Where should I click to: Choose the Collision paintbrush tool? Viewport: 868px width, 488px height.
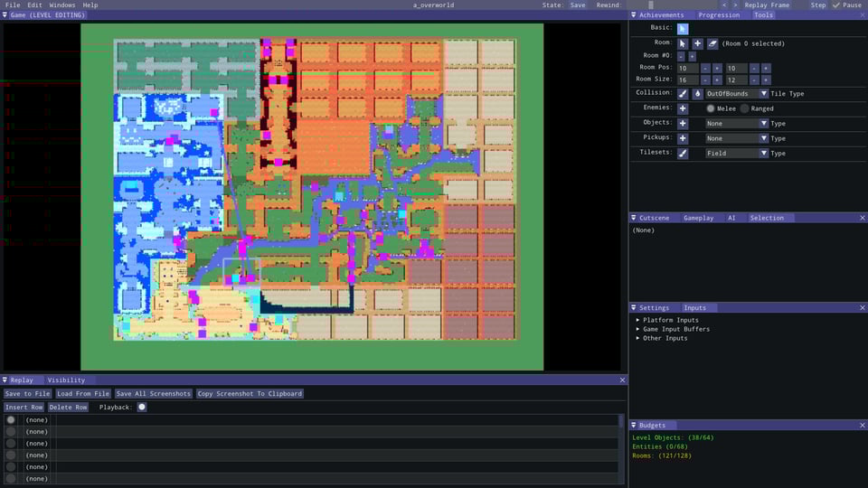pyautogui.click(x=683, y=94)
